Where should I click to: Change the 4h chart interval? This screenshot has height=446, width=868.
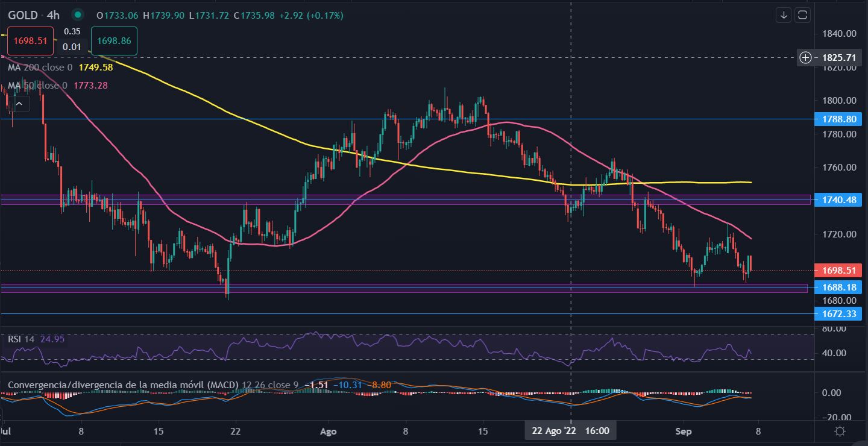(53, 15)
